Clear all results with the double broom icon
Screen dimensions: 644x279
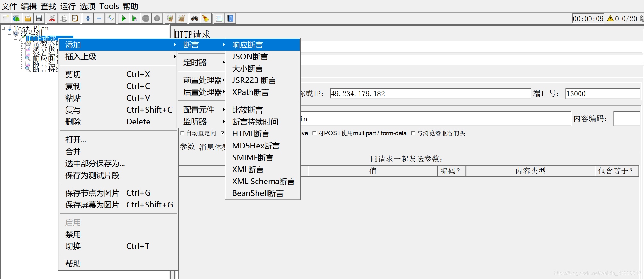tap(182, 18)
